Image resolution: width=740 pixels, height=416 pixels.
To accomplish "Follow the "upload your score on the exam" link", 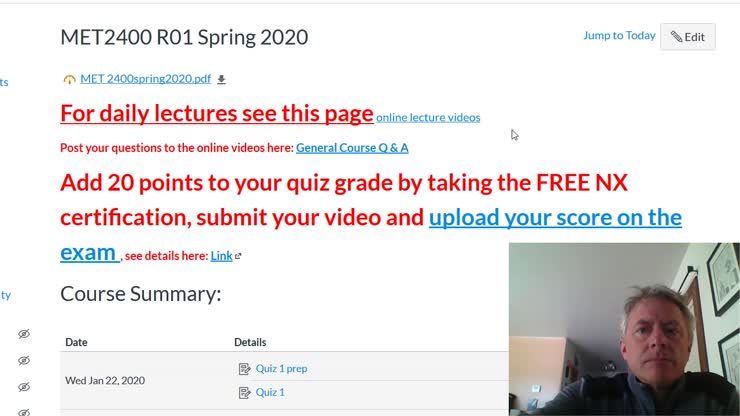I will tap(555, 218).
